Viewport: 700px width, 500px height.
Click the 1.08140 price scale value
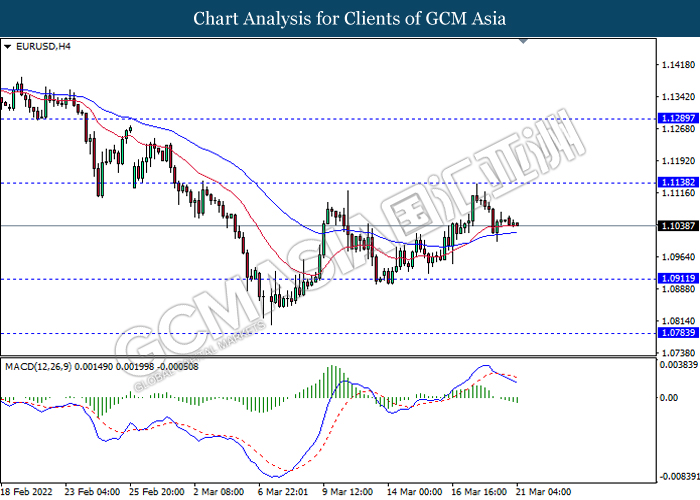[678, 321]
